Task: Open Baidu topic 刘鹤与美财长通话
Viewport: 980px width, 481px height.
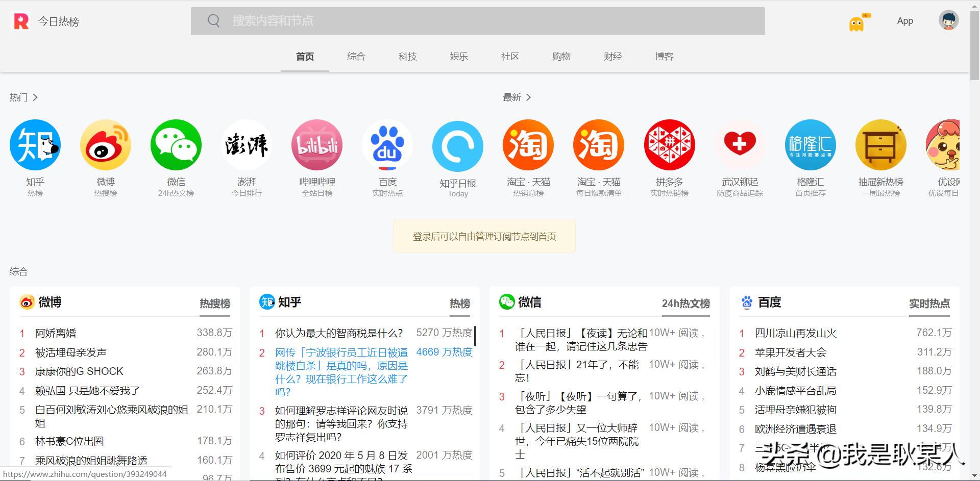Action: click(796, 371)
